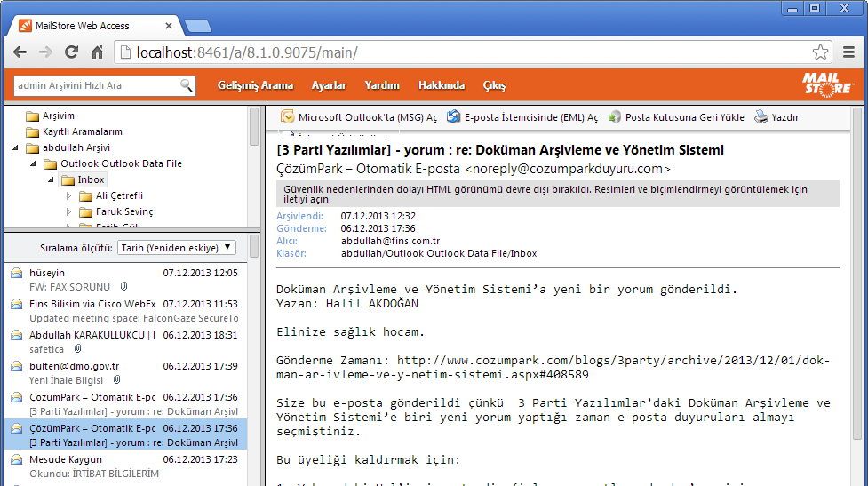
Task: Click folder tree pane scrollbar
Action: 254,127
